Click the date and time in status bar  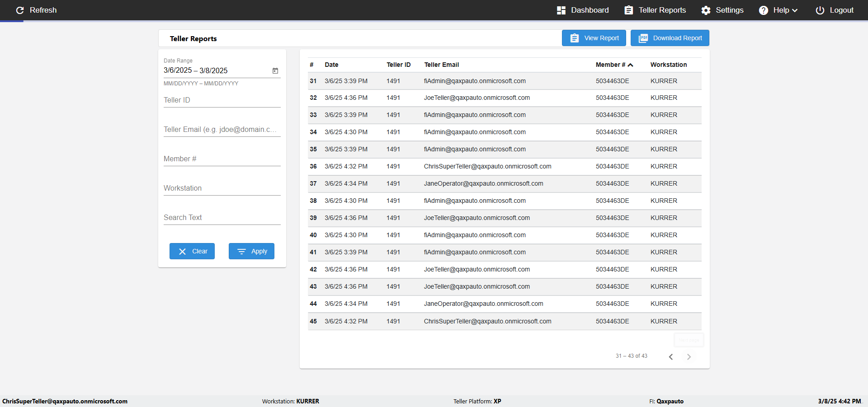(x=840, y=401)
